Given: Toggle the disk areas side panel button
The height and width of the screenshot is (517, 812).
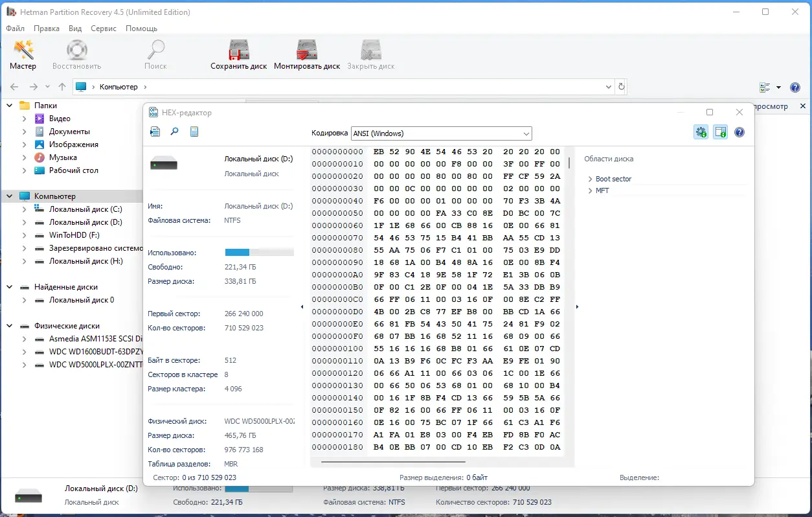Looking at the screenshot, I should coord(721,132).
